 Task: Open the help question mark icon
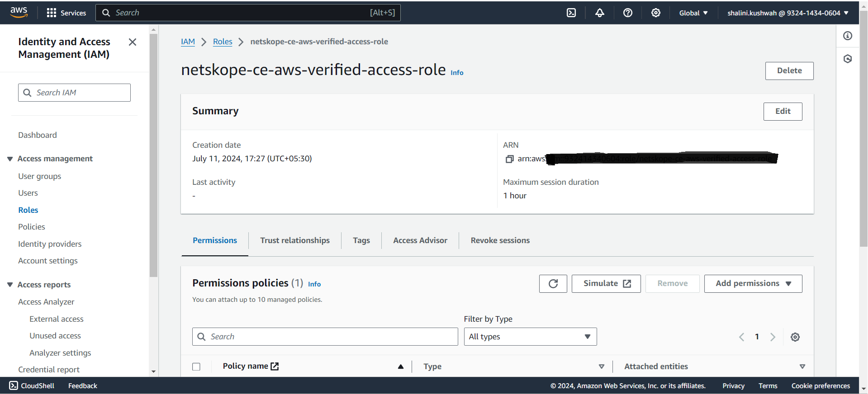[627, 13]
